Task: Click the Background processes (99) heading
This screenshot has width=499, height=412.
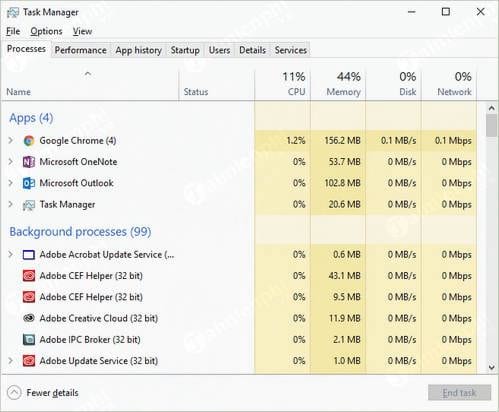Action: pos(80,232)
